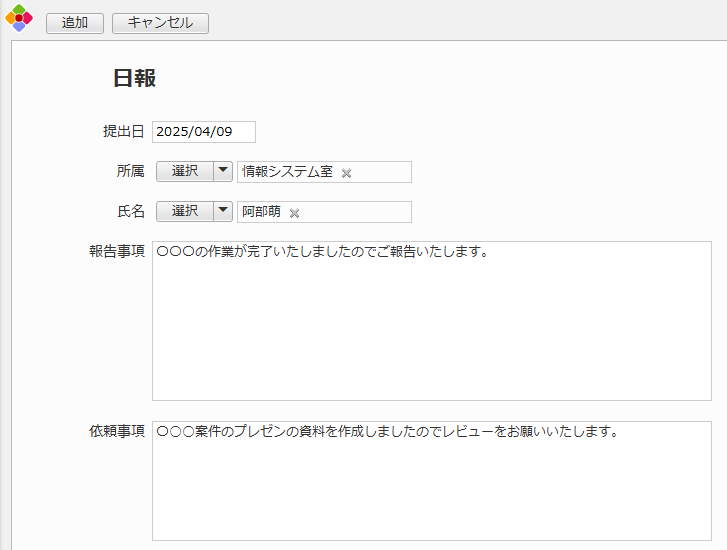Select the 阿部萌 entry text
Viewport: 727px width, 550px height.
pyautogui.click(x=261, y=212)
